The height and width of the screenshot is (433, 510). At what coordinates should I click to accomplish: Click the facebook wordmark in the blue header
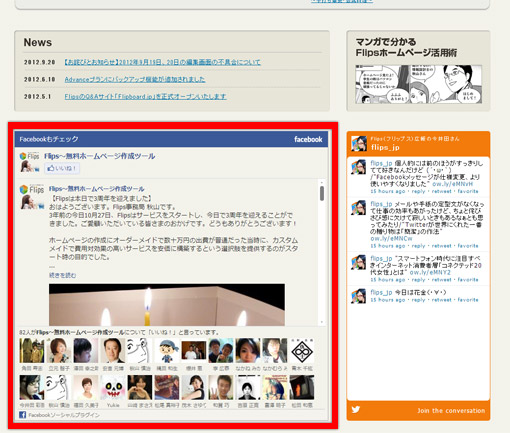308,139
